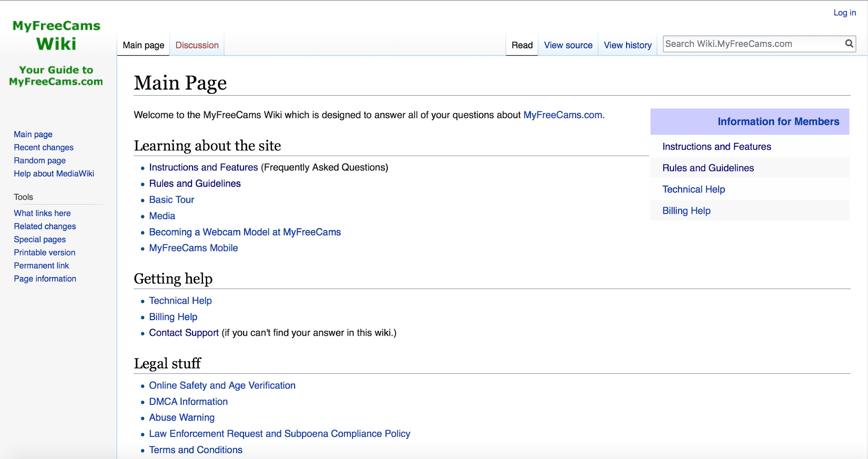This screenshot has width=868, height=459.
Task: Click Information for Members box heading
Action: click(778, 122)
